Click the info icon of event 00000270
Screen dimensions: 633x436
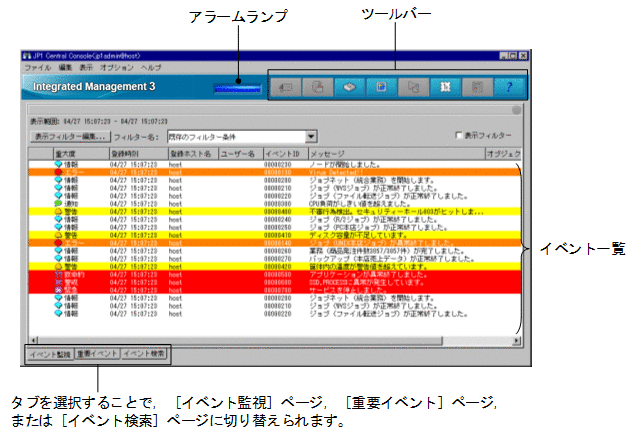pyautogui.click(x=59, y=259)
